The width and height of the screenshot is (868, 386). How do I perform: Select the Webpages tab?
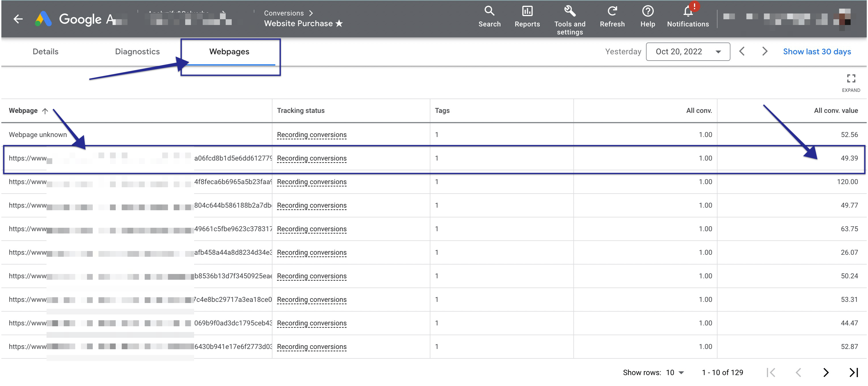[x=229, y=52]
